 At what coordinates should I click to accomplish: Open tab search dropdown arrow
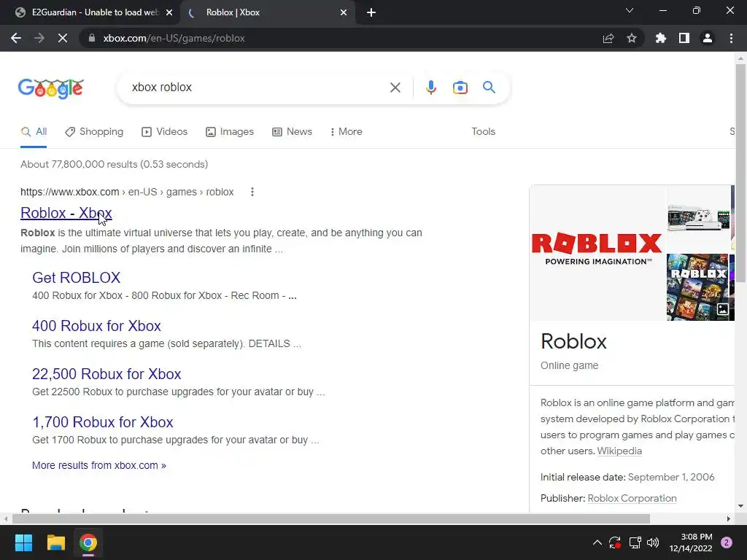pyautogui.click(x=630, y=10)
